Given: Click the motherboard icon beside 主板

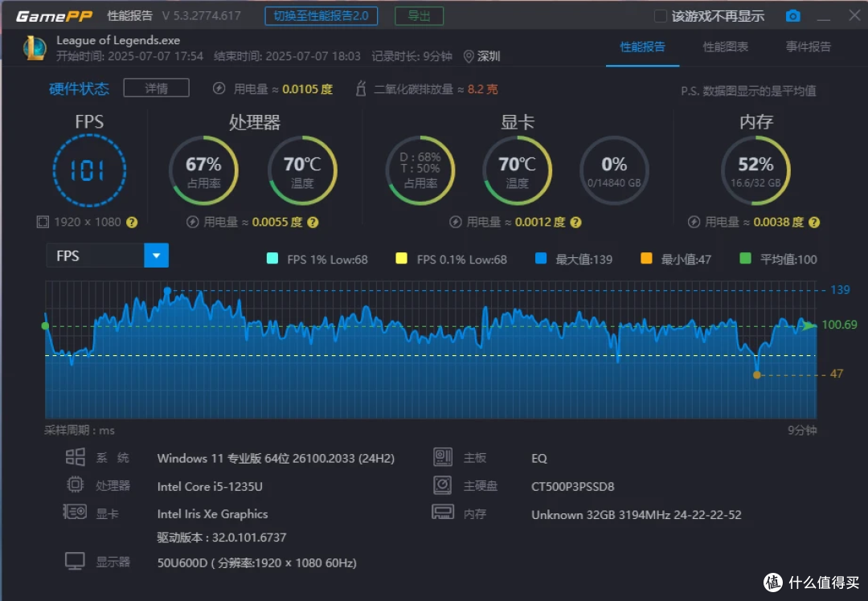Looking at the screenshot, I should tap(443, 457).
